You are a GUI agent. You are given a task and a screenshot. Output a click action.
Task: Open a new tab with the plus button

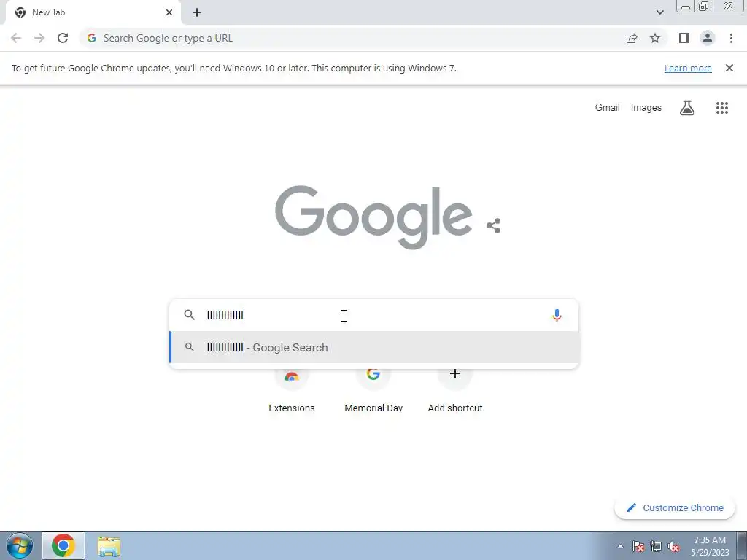197,12
